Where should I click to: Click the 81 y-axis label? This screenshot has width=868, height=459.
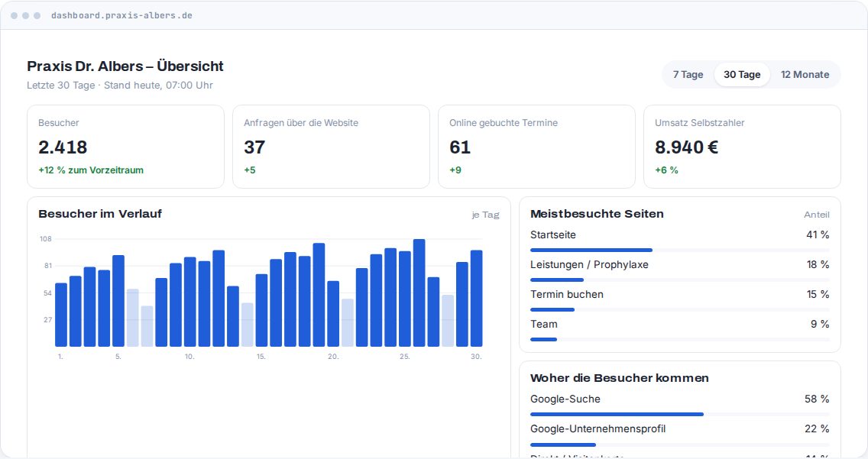point(48,266)
